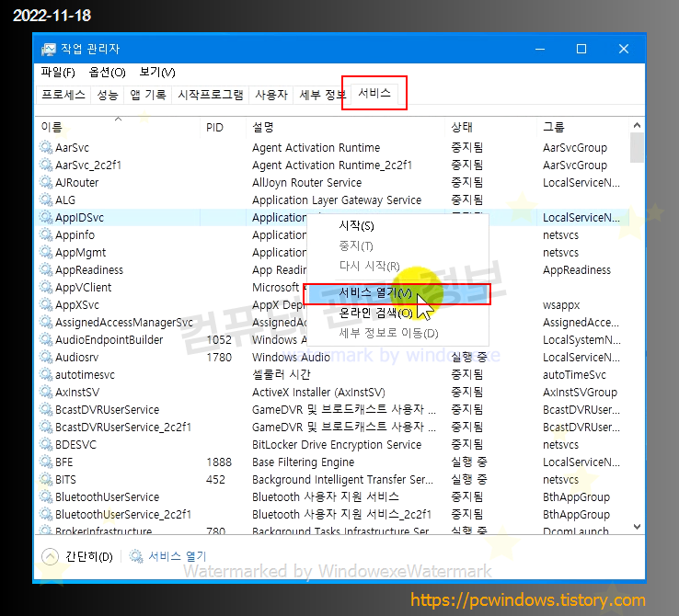This screenshot has width=679, height=616.
Task: Click the gear icon beside BluetoothUserService
Action: pyautogui.click(x=46, y=496)
